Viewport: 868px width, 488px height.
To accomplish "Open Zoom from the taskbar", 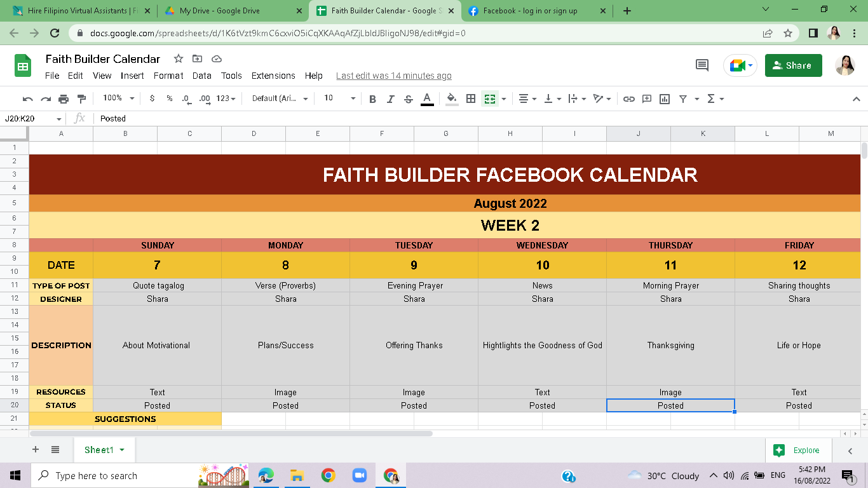I will tap(360, 475).
